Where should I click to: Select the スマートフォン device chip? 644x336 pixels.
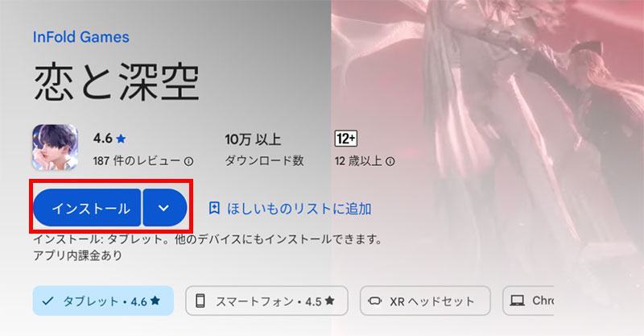[x=266, y=301]
